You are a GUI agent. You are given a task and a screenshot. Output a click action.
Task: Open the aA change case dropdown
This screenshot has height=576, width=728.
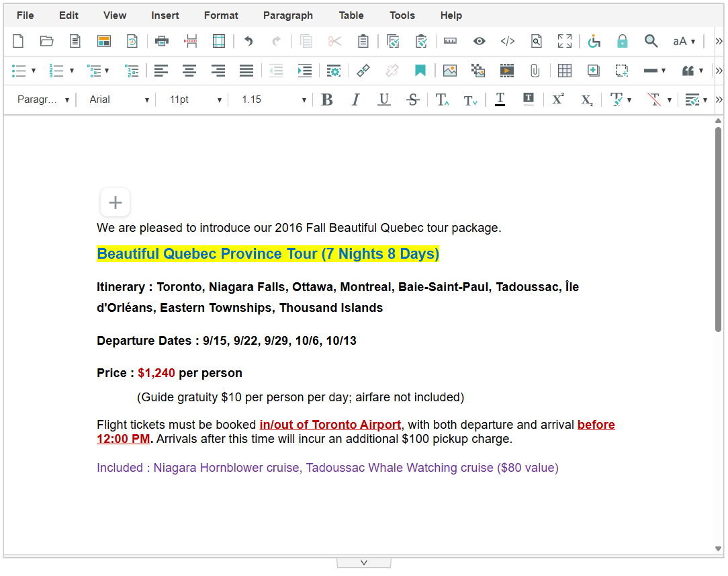(x=684, y=42)
